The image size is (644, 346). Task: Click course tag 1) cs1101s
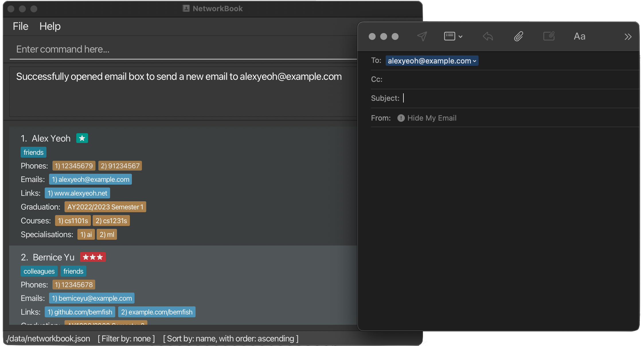(x=73, y=221)
